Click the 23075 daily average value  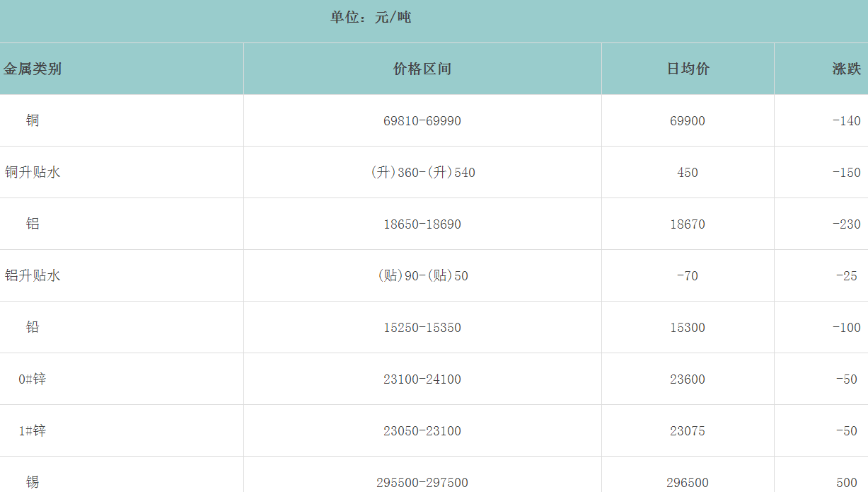pyautogui.click(x=688, y=431)
